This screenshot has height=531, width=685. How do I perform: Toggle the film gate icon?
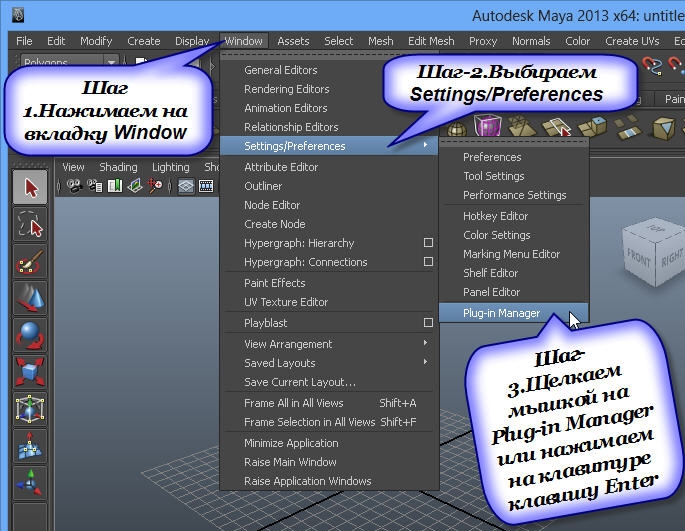pos(206,186)
